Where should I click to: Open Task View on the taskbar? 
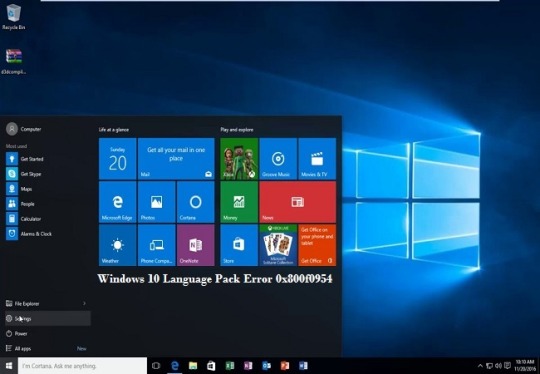click(156, 366)
